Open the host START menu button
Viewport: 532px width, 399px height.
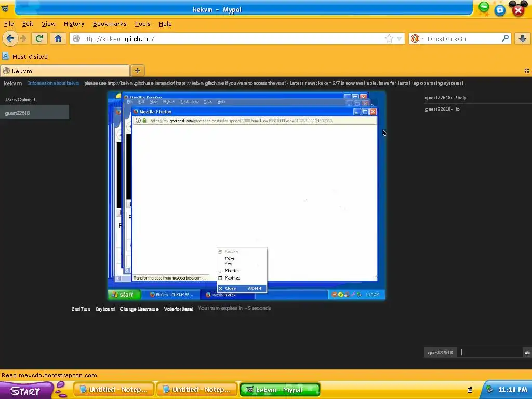(x=26, y=391)
